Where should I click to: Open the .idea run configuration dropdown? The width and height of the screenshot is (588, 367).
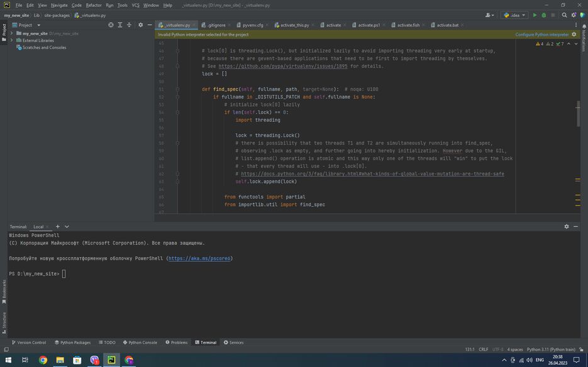[x=514, y=15]
